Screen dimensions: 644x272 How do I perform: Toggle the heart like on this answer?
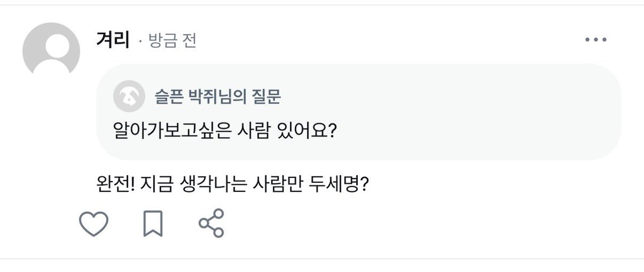(x=93, y=224)
